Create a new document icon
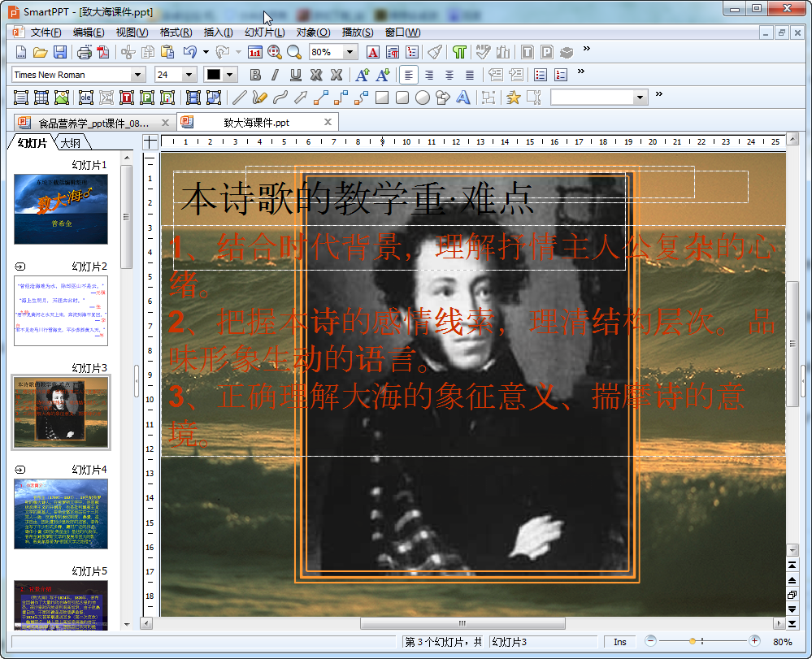 coord(20,52)
